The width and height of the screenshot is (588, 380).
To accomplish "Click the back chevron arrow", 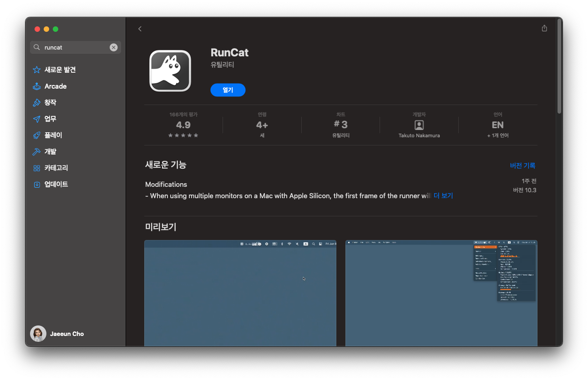I will [140, 29].
